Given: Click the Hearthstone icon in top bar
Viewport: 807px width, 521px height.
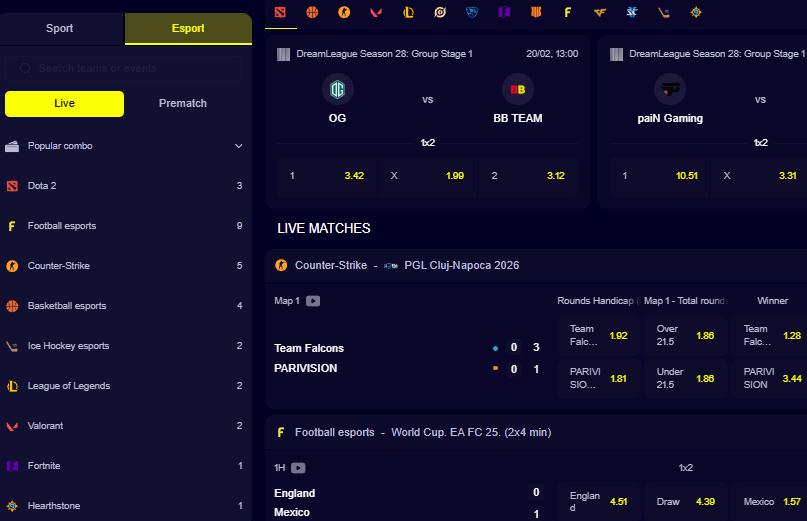Looking at the screenshot, I should [695, 13].
